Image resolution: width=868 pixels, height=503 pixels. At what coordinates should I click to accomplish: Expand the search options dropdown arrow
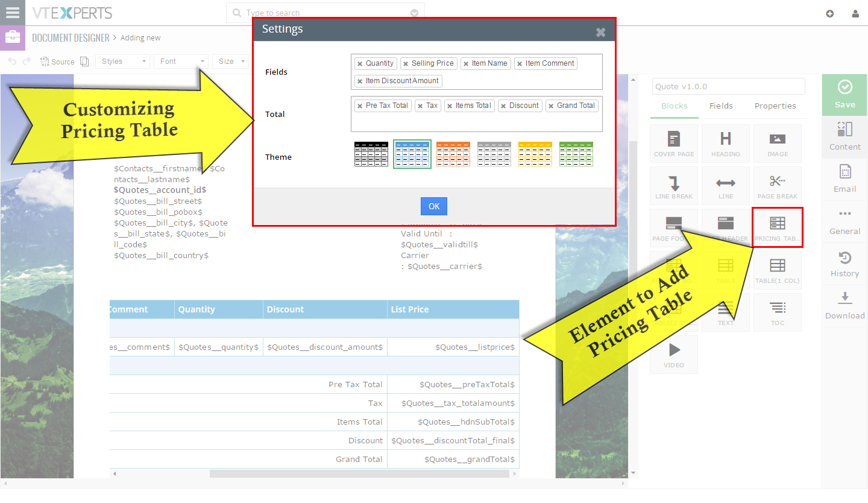tap(414, 13)
